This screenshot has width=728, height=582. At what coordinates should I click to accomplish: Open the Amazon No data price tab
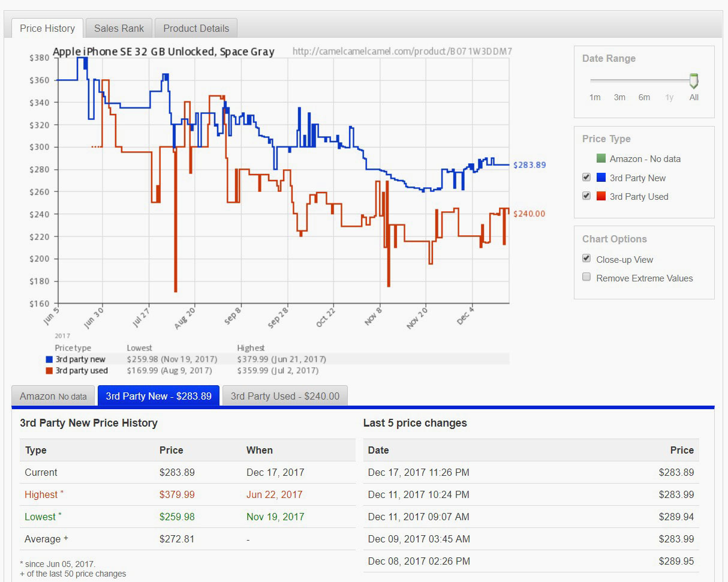pyautogui.click(x=53, y=396)
